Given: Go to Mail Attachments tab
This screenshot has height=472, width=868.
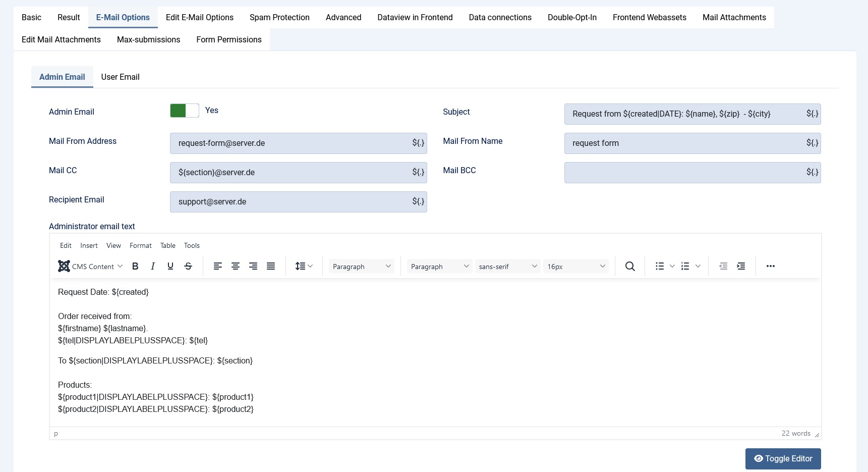Looking at the screenshot, I should [734, 17].
